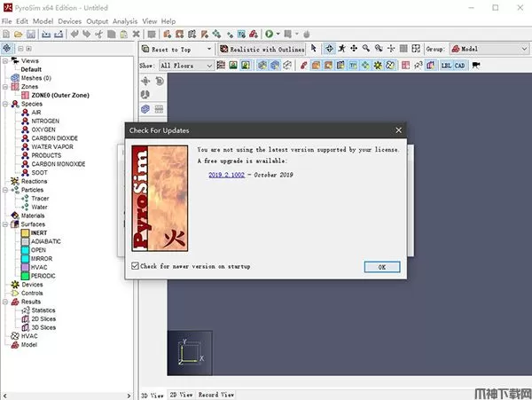Viewport: 532px width, 400px height.
Task: Collapse the Species tree node
Action: coord(5,104)
